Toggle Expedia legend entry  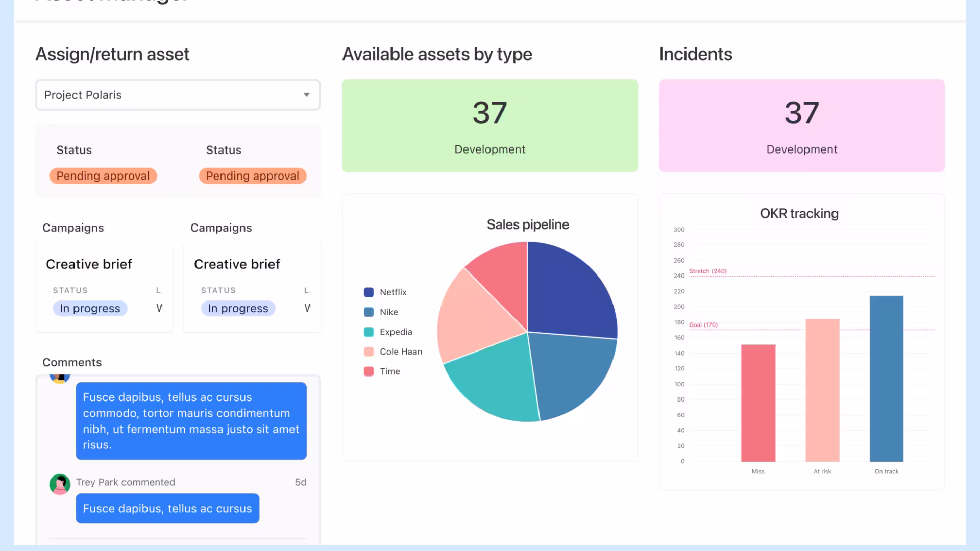point(395,332)
